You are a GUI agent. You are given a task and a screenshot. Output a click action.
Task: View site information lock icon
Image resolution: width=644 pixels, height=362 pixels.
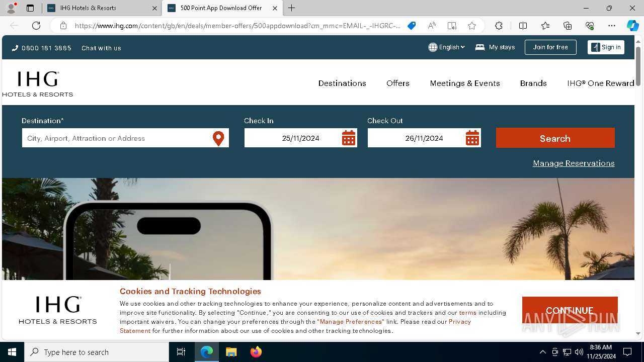[63, 26]
